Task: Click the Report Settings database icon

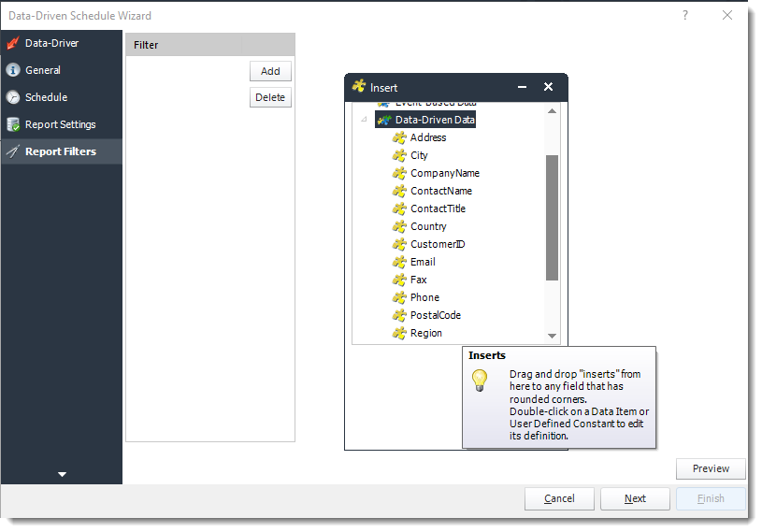Action: [13, 124]
